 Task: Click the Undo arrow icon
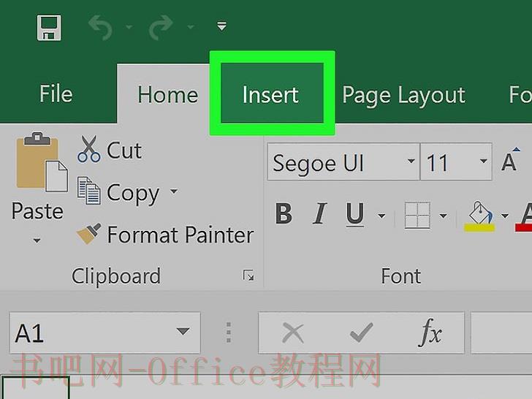[100, 27]
